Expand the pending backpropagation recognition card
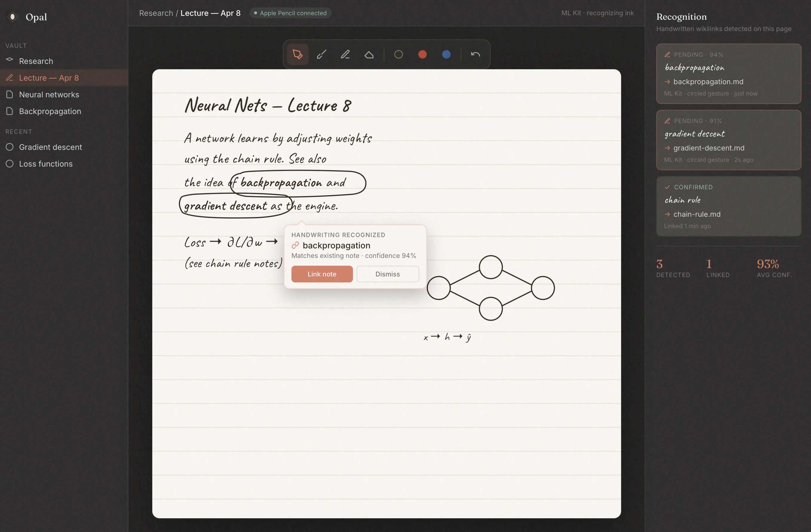This screenshot has width=811, height=532. click(x=729, y=73)
